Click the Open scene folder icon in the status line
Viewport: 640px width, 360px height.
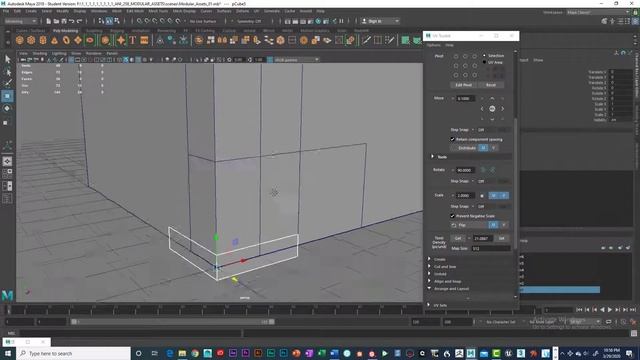[56, 21]
